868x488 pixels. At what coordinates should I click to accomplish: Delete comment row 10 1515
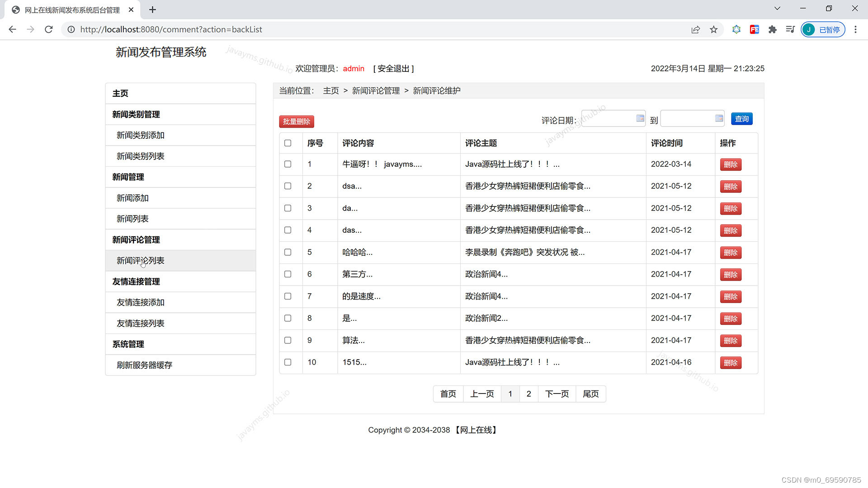point(731,362)
